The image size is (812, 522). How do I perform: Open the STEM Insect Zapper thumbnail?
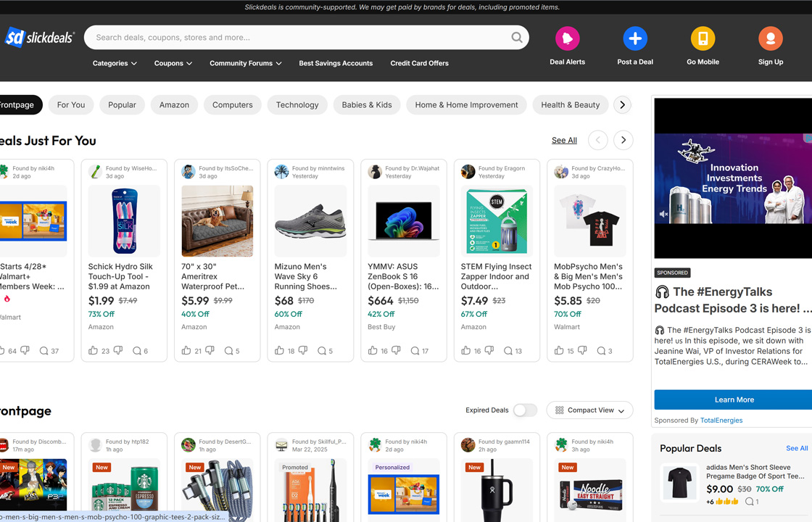pos(497,221)
